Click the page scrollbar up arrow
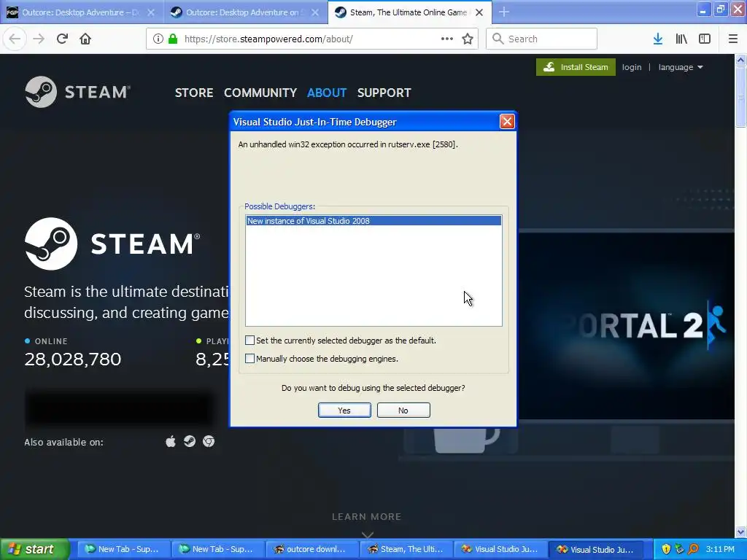Screen dimensions: 747x560 741,60
